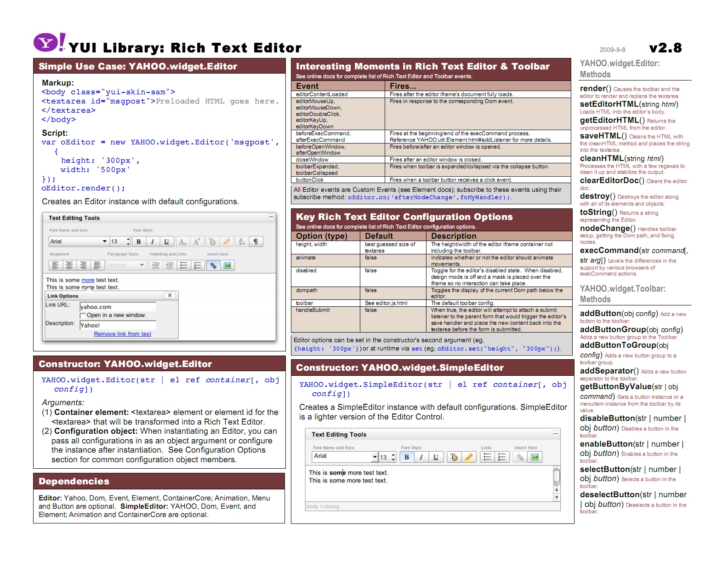Click the blue 'more' hyperlink in editor text
This screenshot has height=563, width=728.
[88, 280]
